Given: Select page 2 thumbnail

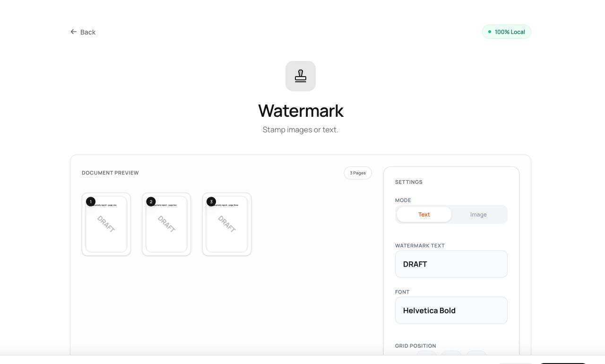Looking at the screenshot, I should click(x=166, y=224).
